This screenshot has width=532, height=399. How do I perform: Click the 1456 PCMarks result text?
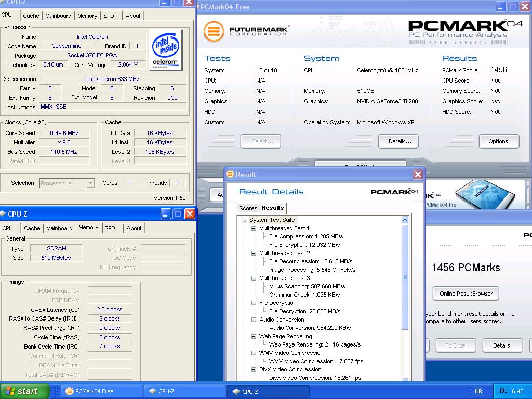tap(466, 268)
